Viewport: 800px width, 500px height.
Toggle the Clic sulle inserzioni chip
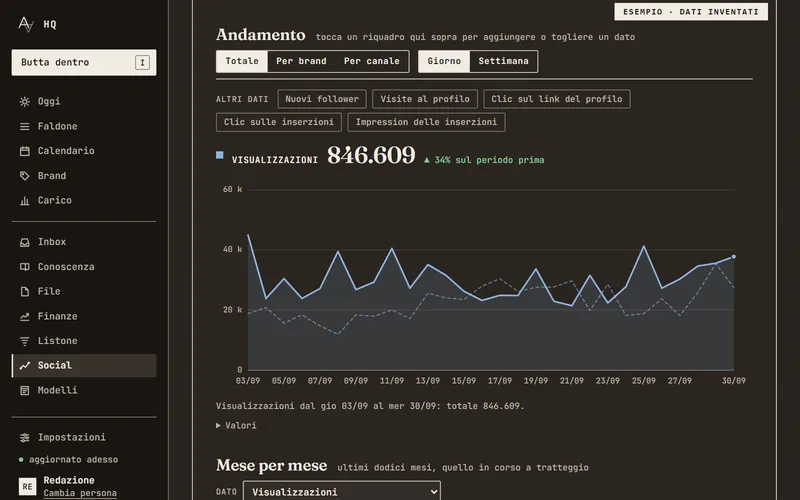[279, 122]
